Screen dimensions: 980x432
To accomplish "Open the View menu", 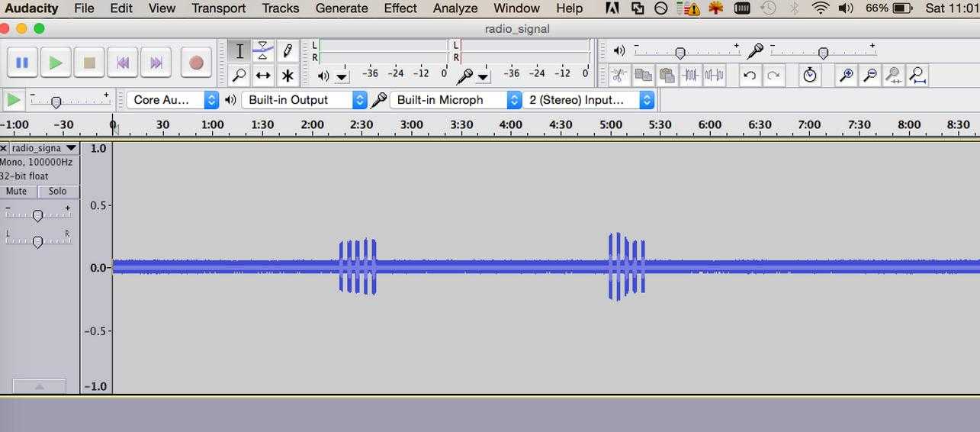I will pos(162,8).
